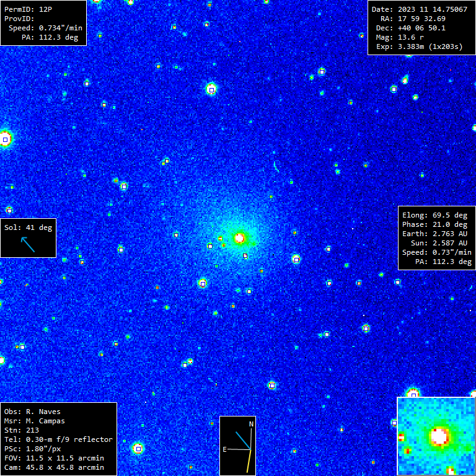476x476 pixels.
Task: Click the 'Sol: 41 deg' label
Action: click(29, 227)
